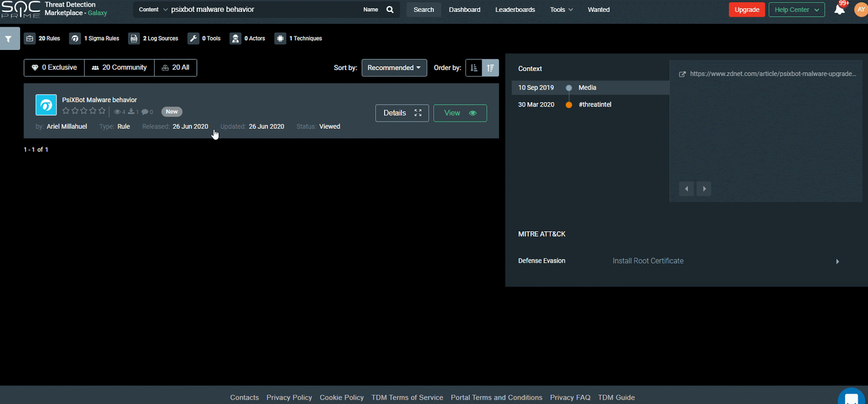Open the Recommended sort dropdown
Screen dimensions: 868x404
394,68
